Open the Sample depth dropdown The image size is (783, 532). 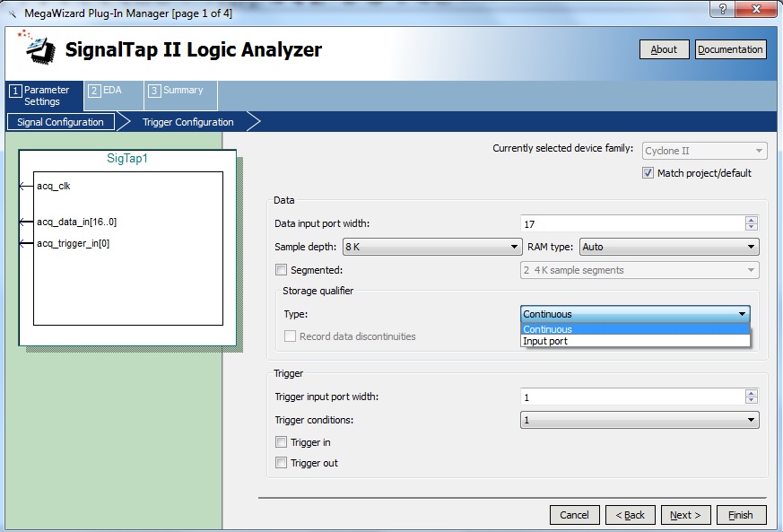431,247
